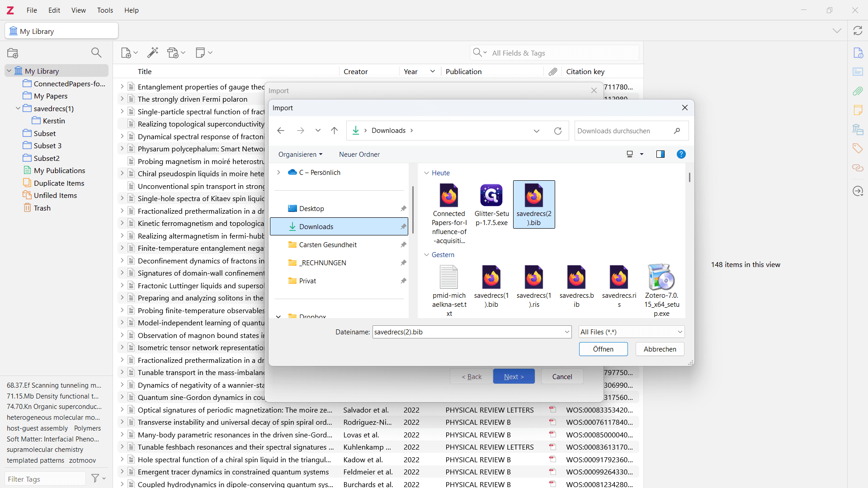The image size is (868, 488).
Task: Open the Edit menu
Action: coord(54,10)
